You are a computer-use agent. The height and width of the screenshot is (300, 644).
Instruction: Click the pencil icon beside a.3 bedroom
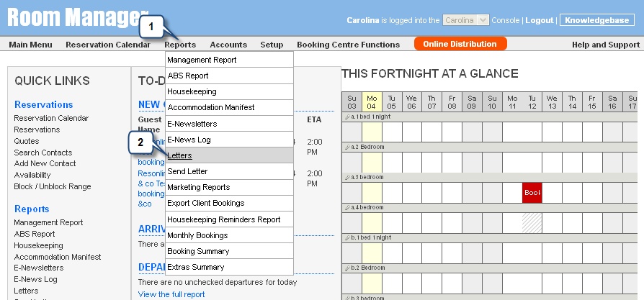[x=347, y=177]
